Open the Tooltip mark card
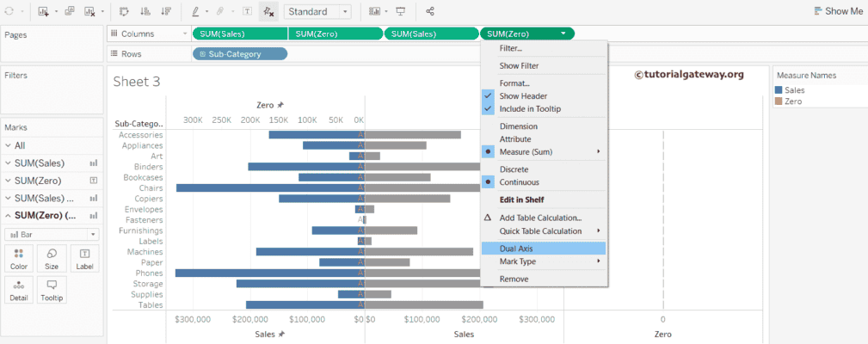The image size is (868, 344). 52,289
